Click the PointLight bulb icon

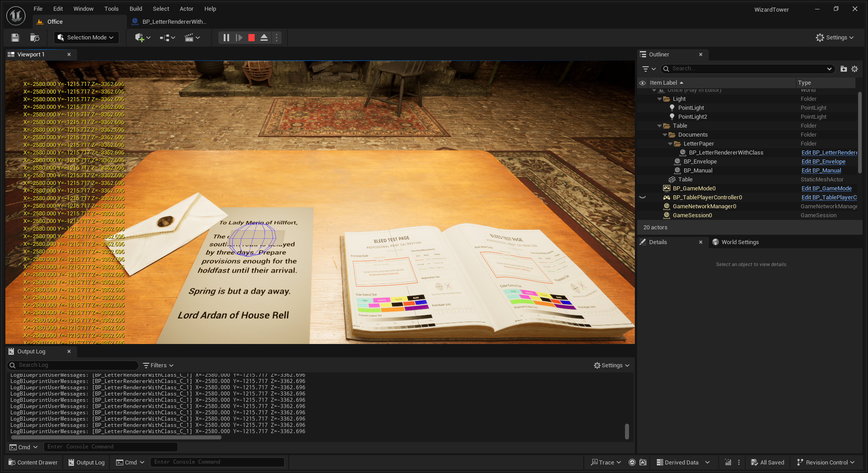click(x=672, y=107)
